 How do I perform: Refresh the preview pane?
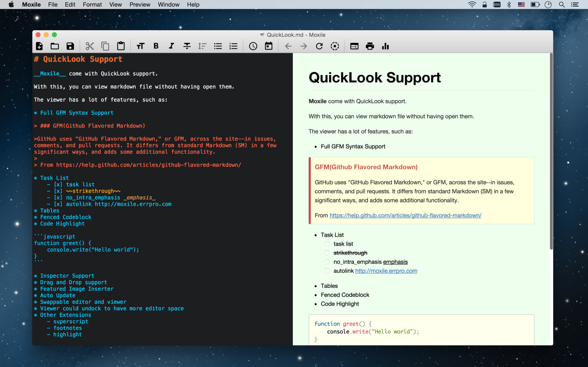tap(319, 46)
